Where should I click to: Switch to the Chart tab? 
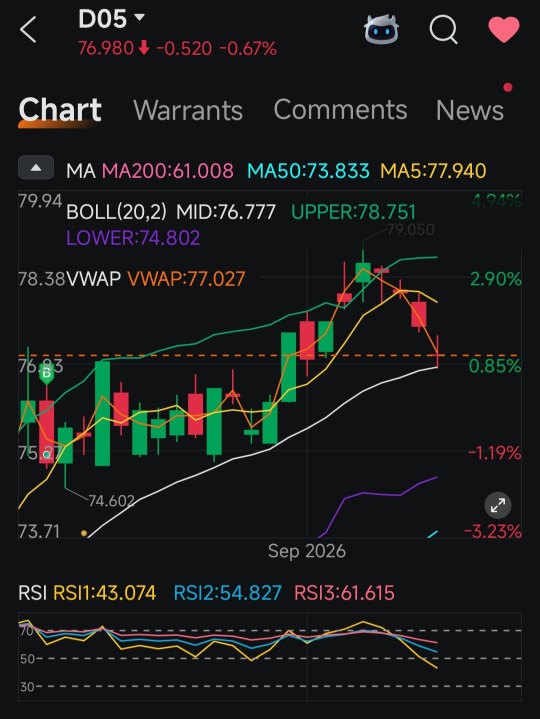click(x=60, y=110)
